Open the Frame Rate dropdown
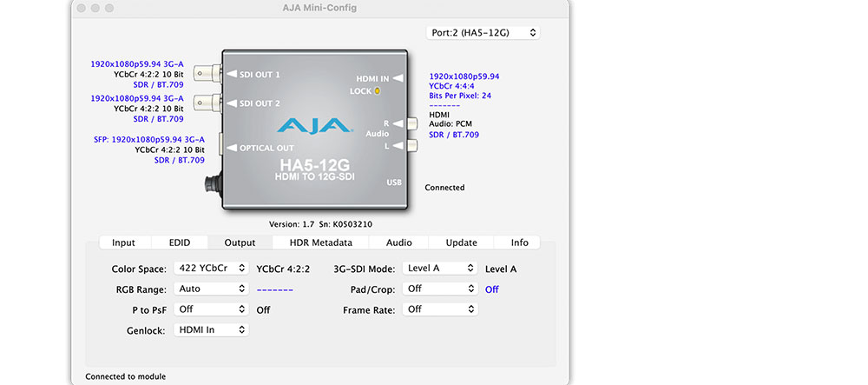868x385 pixels. pos(440,309)
